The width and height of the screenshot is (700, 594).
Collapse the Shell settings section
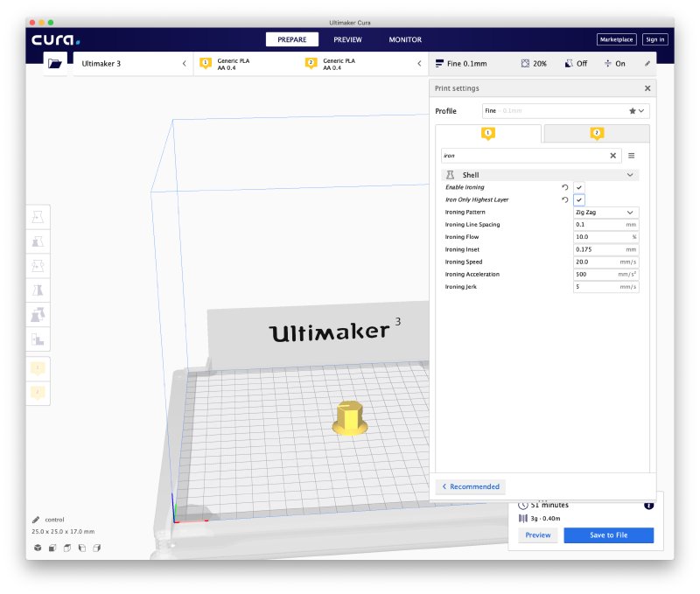click(540, 175)
